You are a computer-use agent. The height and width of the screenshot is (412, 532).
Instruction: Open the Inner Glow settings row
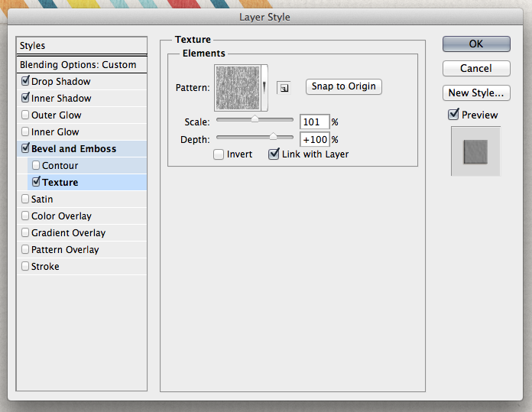[x=82, y=132]
